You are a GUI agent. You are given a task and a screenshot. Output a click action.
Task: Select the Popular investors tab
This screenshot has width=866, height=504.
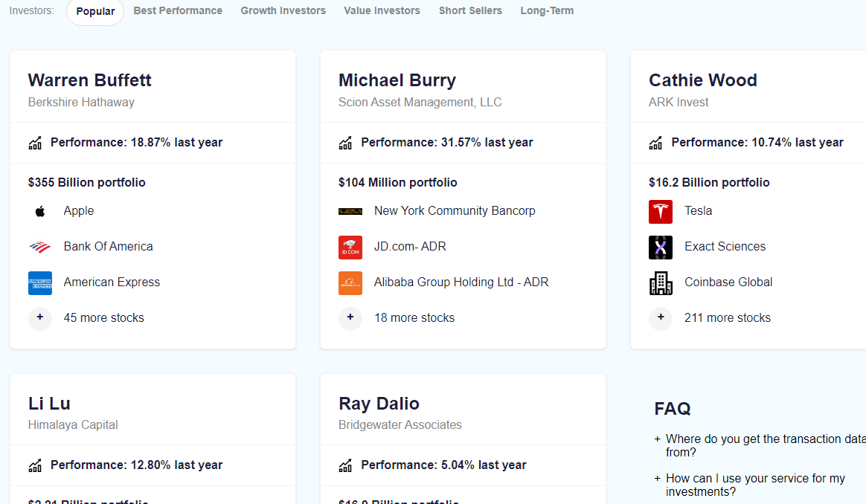point(95,11)
